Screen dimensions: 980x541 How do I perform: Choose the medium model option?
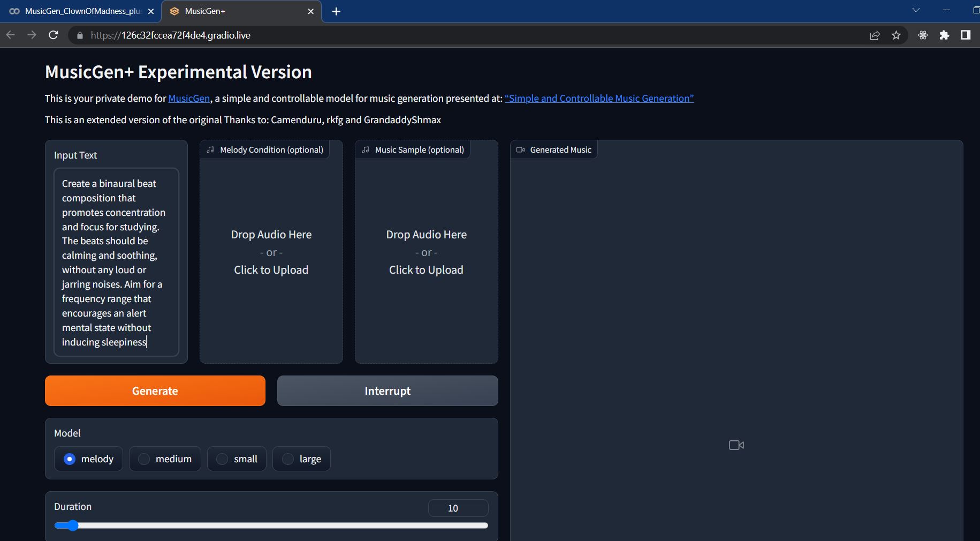click(165, 459)
